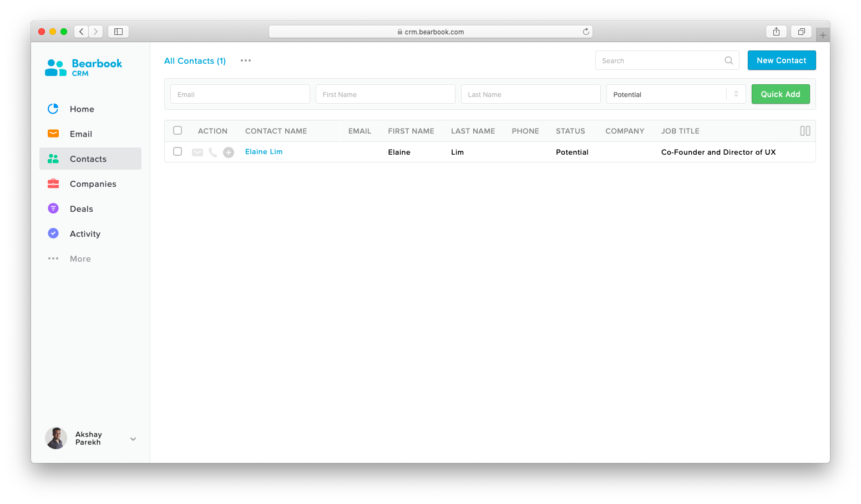Click the red Companies briefcase icon
861x504 pixels.
[53, 184]
